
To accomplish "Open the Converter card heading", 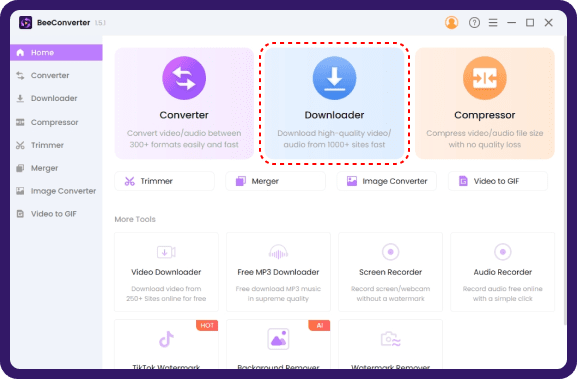I will click(184, 115).
